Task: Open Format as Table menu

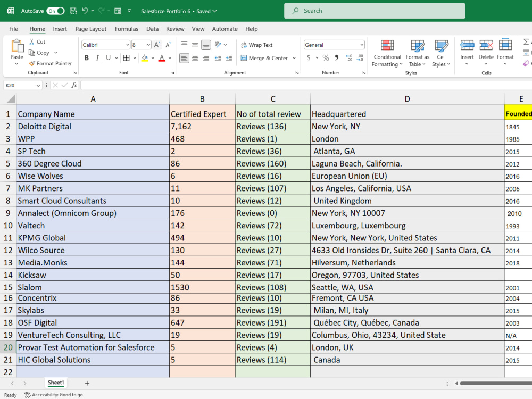Action: [417, 53]
